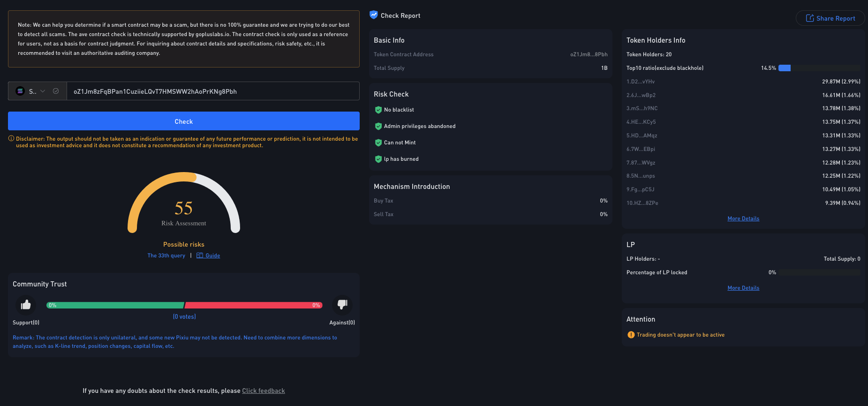Click the warning icon beside Trading not active
868x406 pixels.
click(x=631, y=335)
